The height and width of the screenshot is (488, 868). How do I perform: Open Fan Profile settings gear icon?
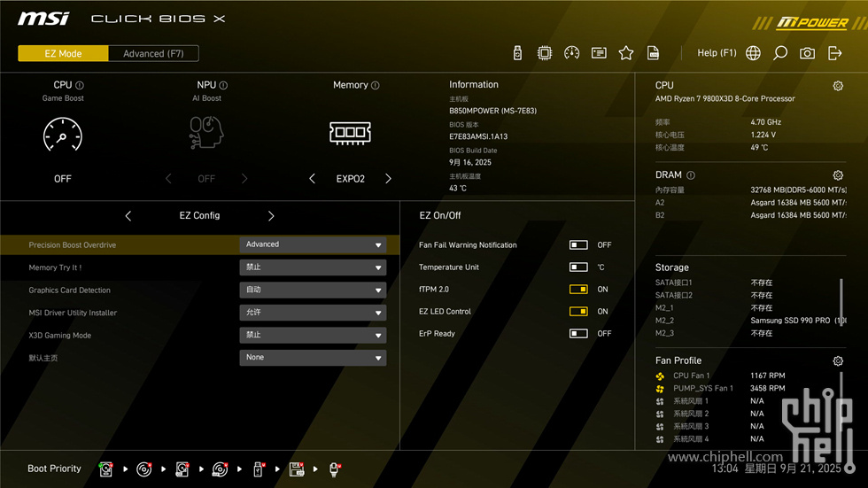[838, 361]
